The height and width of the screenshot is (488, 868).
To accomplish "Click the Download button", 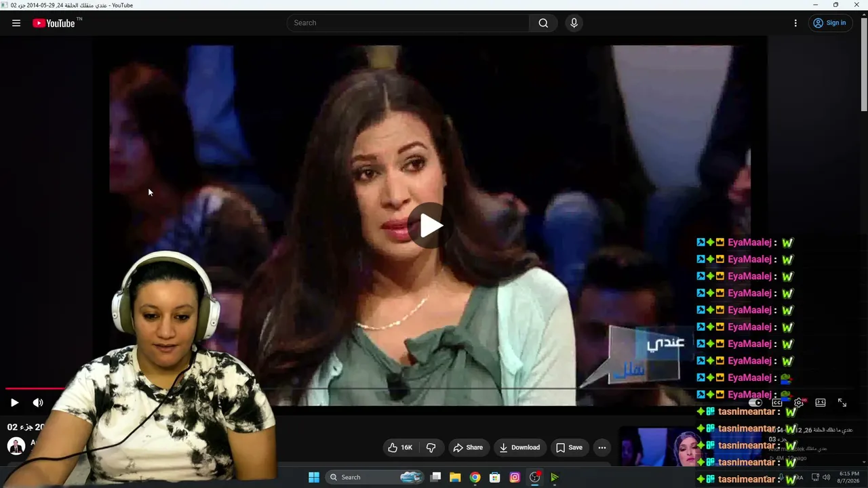I will (x=519, y=447).
